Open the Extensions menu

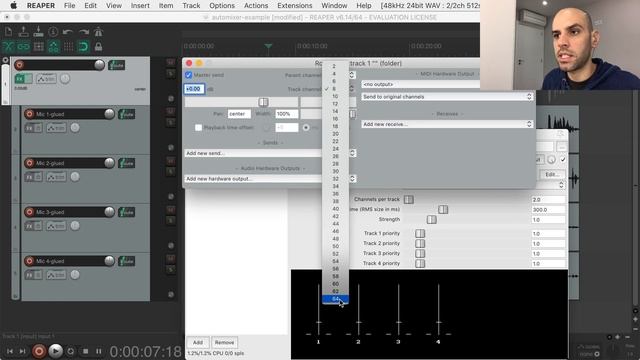pos(295,6)
